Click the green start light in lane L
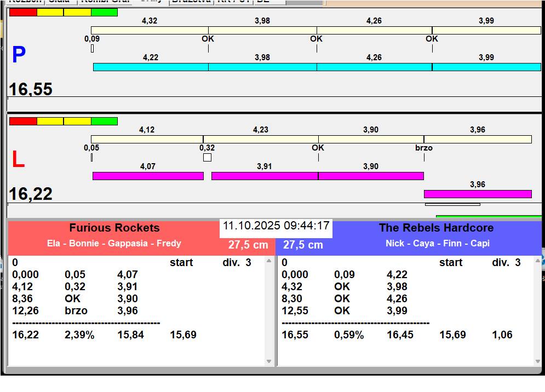This screenshot has width=545, height=392. (x=104, y=121)
